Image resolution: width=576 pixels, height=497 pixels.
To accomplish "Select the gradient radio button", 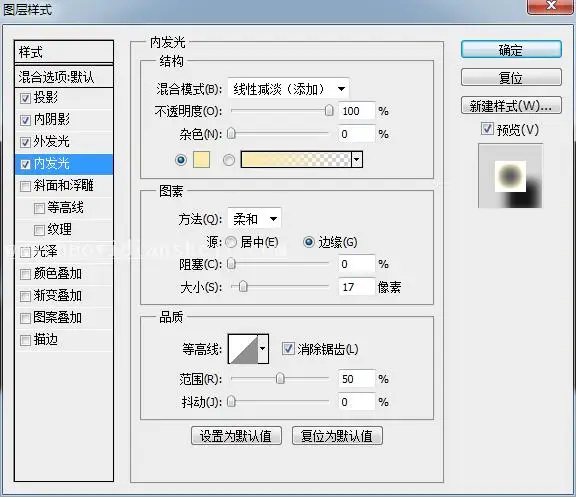I will pos(229,160).
